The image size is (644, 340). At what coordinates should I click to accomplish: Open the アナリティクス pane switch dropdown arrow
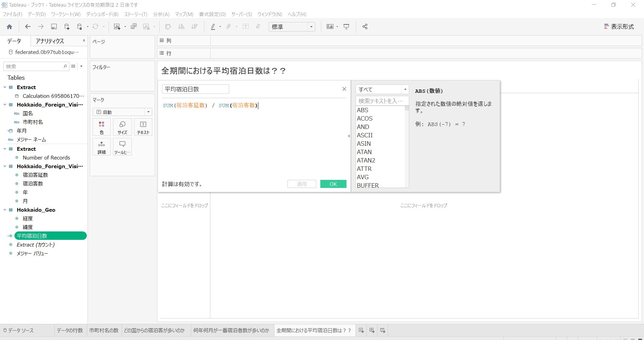84,41
